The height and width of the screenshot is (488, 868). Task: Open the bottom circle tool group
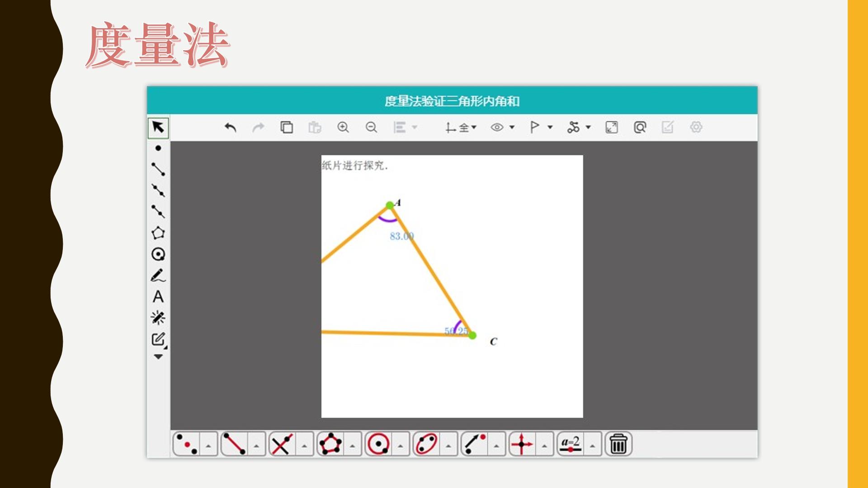click(378, 444)
